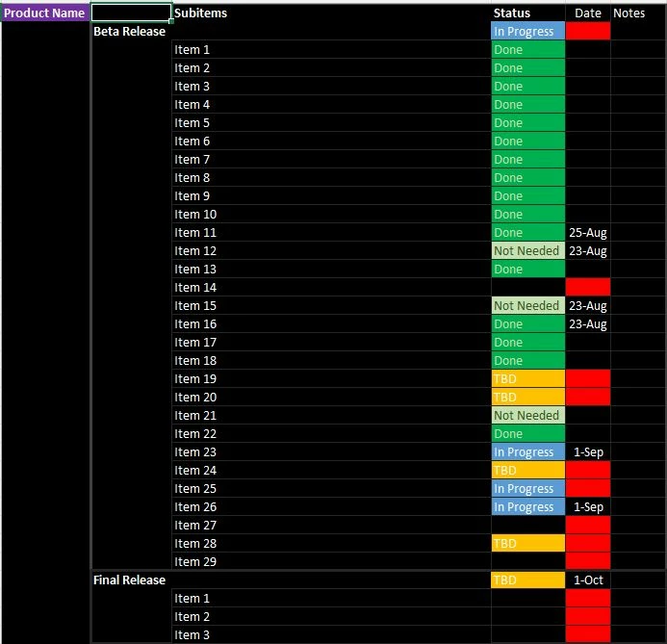Click the 1-Sep date of Item 23
Screen dimensions: 667x644
point(588,452)
